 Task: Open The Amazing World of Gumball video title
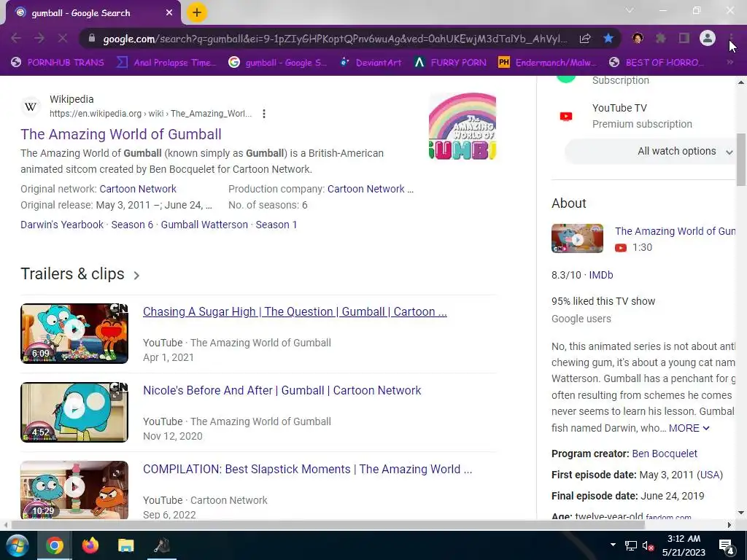point(675,231)
